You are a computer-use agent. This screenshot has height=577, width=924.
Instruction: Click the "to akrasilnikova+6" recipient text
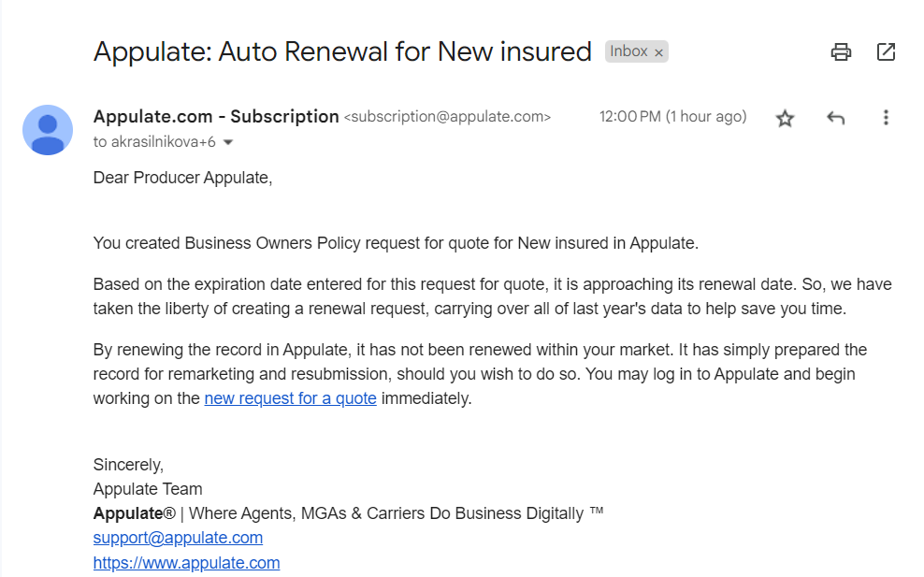[154, 142]
